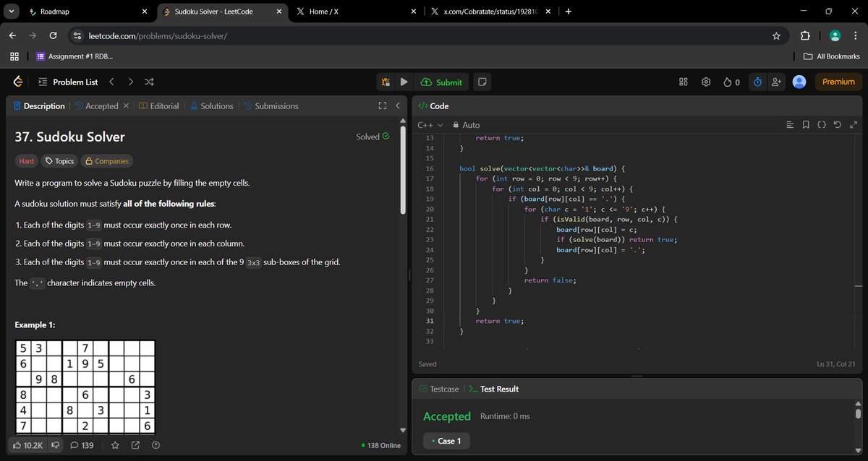Dislike the problem with thumbs down
The height and width of the screenshot is (461, 868).
55,445
